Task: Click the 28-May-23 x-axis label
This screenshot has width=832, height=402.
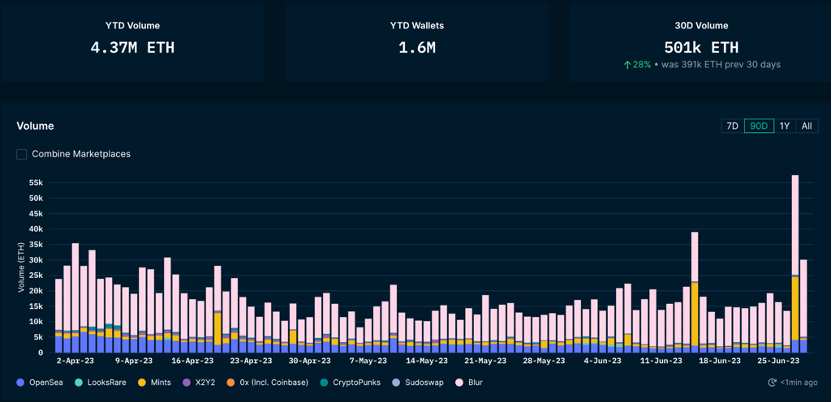Action: click(544, 361)
